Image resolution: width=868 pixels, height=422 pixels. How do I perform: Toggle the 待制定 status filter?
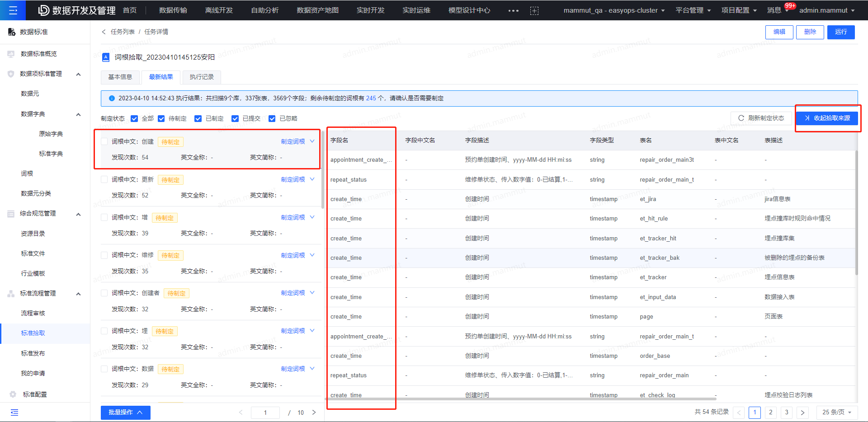pos(161,118)
